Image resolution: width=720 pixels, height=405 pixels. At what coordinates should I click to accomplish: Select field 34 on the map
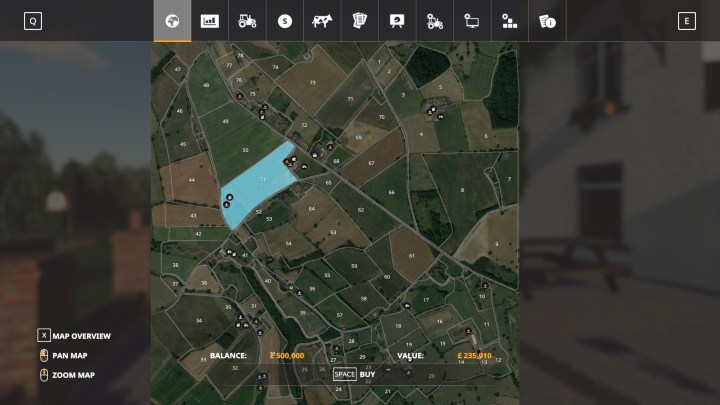click(x=199, y=320)
